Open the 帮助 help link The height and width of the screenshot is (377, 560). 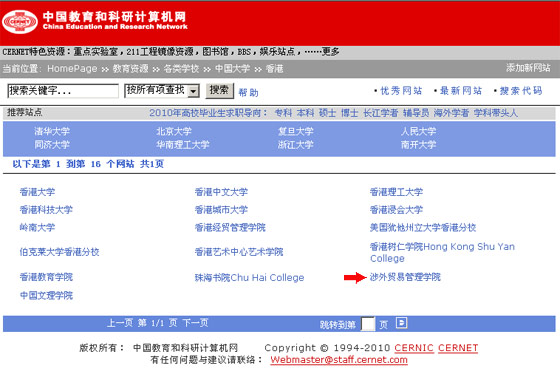click(x=248, y=92)
